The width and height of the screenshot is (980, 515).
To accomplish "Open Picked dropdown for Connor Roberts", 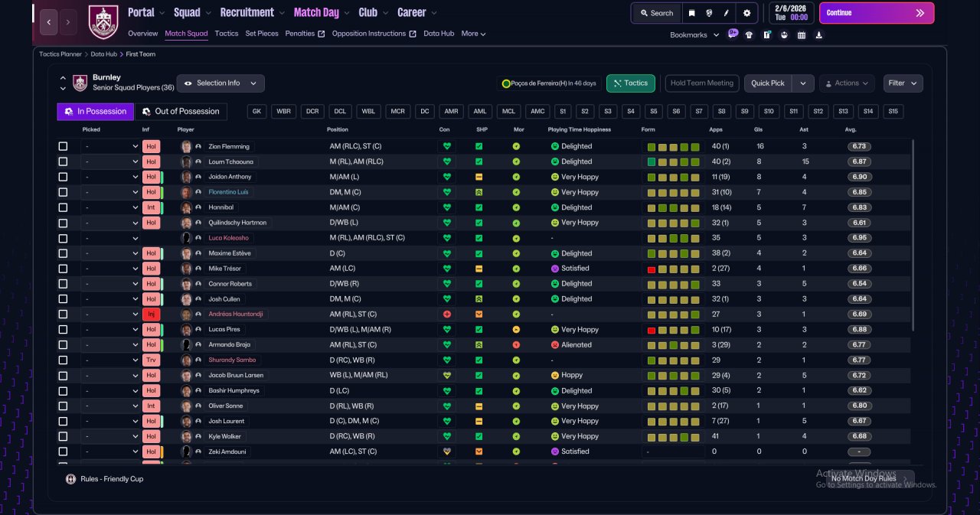I will 111,284.
